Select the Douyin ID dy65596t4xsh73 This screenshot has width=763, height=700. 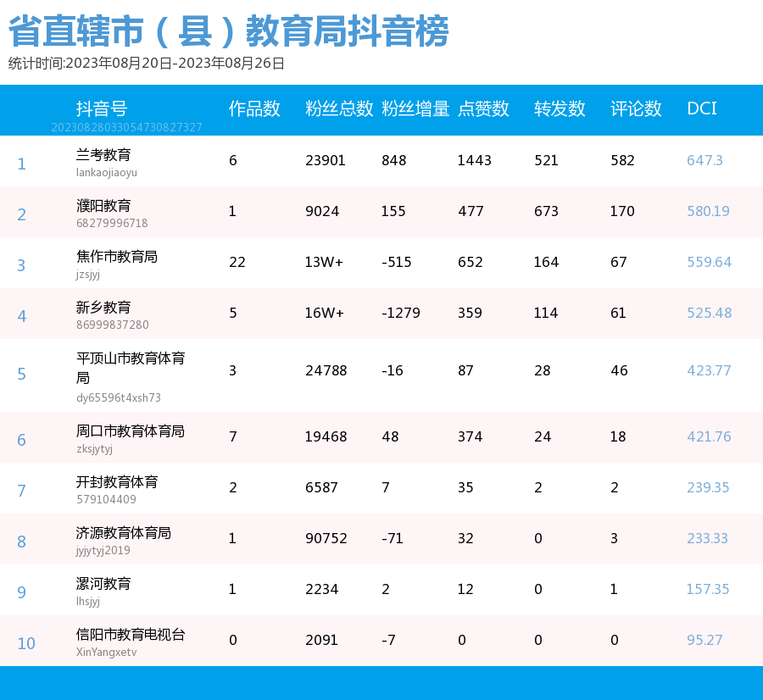pyautogui.click(x=118, y=398)
